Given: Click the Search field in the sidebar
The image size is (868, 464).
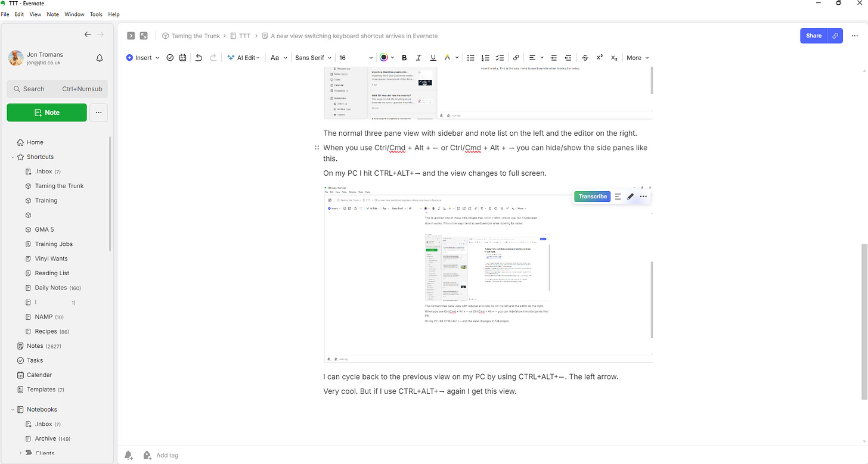Looking at the screenshot, I should point(57,89).
